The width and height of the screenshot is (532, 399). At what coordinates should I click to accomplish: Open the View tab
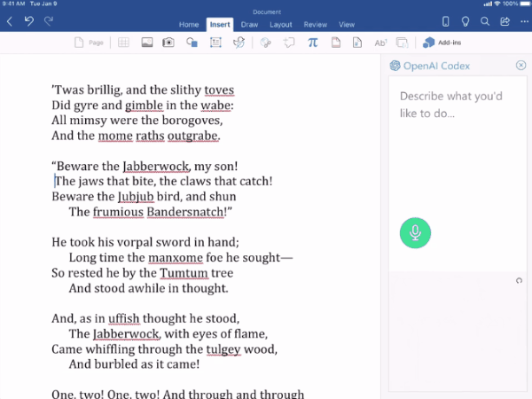tap(347, 25)
